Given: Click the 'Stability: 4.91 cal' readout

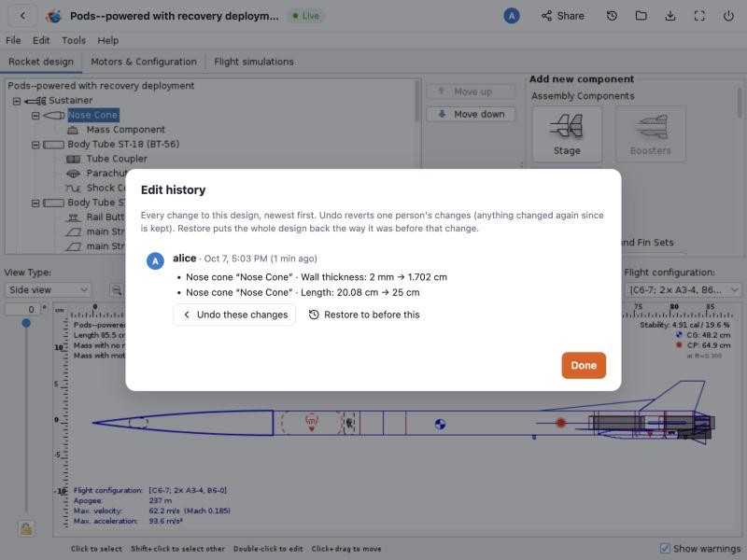Looking at the screenshot, I should pyautogui.click(x=684, y=325).
